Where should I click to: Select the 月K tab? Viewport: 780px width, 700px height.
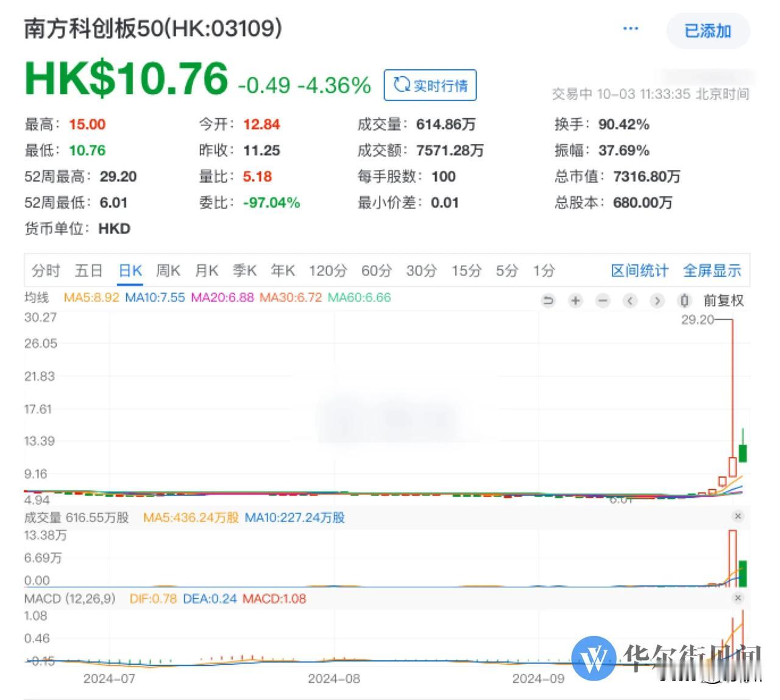pos(207,270)
